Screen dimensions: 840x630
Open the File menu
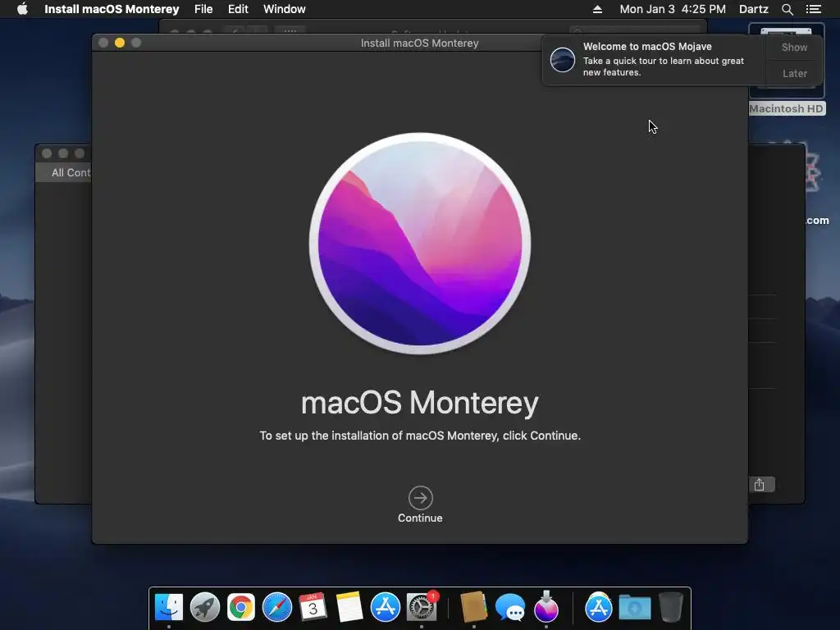click(x=203, y=9)
